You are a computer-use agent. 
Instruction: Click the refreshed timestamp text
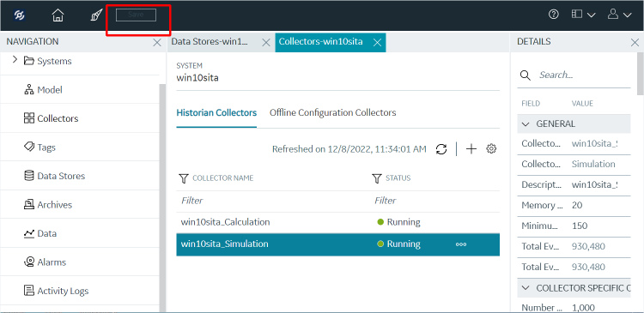point(349,149)
